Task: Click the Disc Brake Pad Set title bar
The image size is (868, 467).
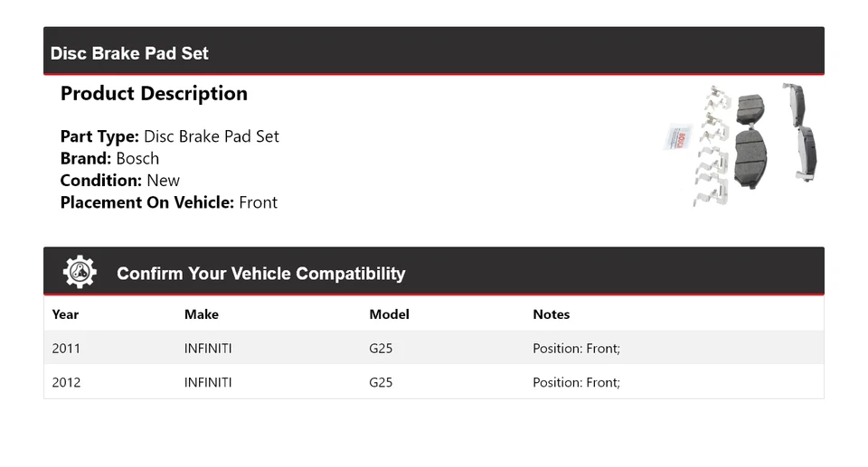Action: pyautogui.click(x=129, y=53)
